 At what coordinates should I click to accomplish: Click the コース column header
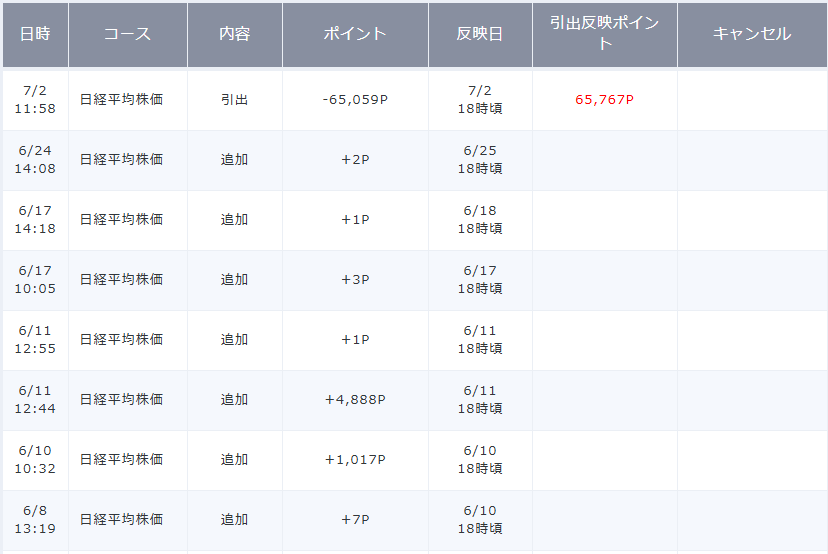coord(128,34)
